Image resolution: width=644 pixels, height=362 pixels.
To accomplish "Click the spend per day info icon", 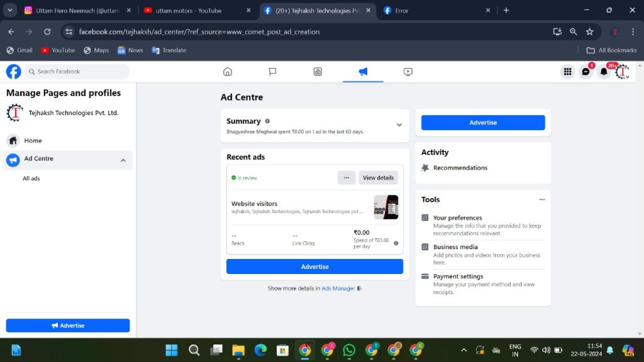I will (x=396, y=243).
